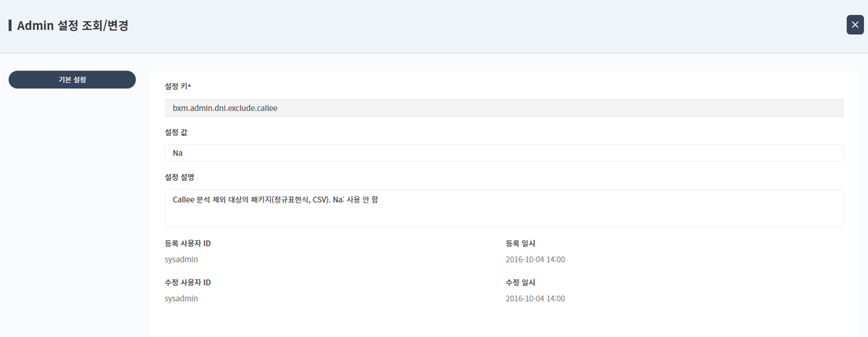This screenshot has width=868, height=337.
Task: Click the 수정 사용자 ID label
Action: [x=188, y=283]
